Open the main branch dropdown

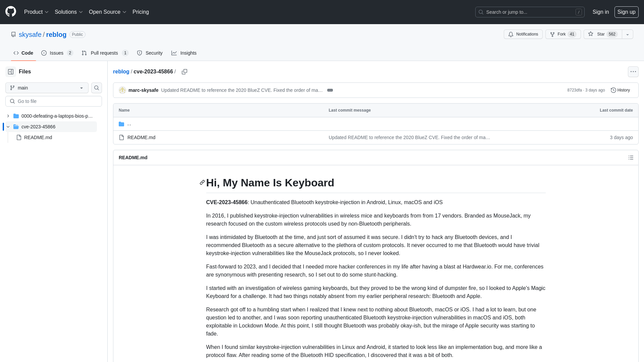coord(47,87)
